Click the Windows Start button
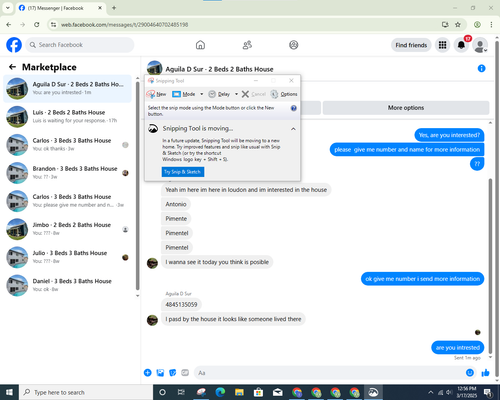This screenshot has height=400, width=500. [9, 392]
